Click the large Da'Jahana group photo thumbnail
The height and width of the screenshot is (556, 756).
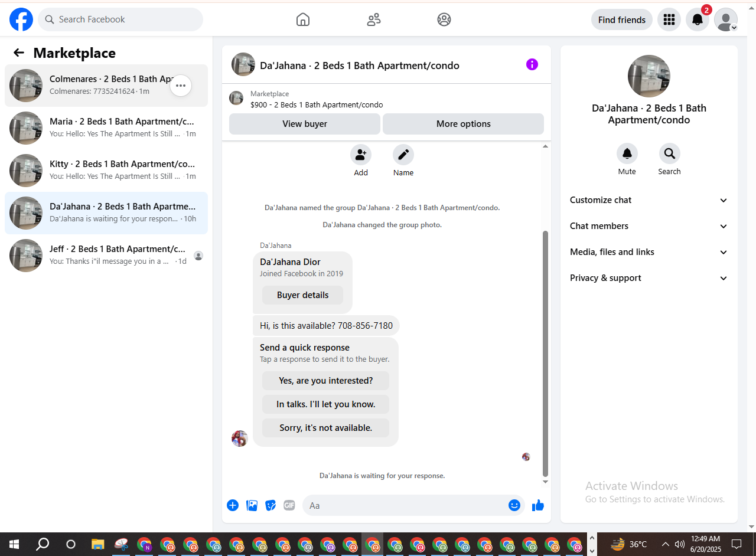click(649, 76)
